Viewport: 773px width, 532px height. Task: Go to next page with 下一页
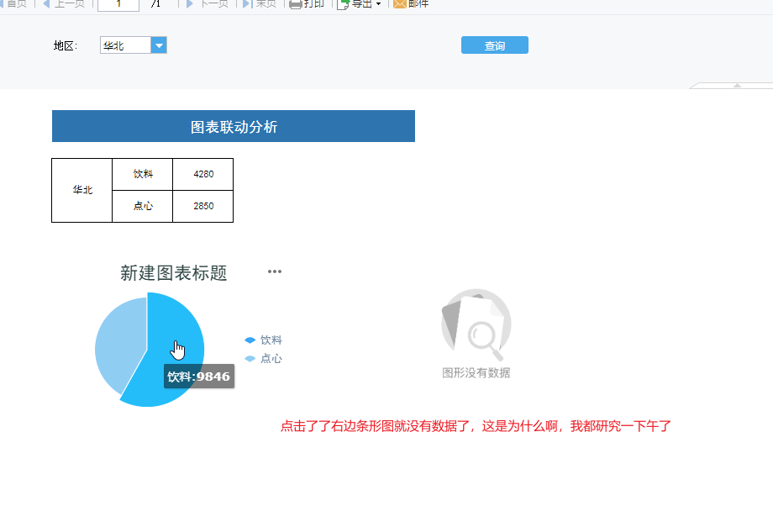[208, 4]
